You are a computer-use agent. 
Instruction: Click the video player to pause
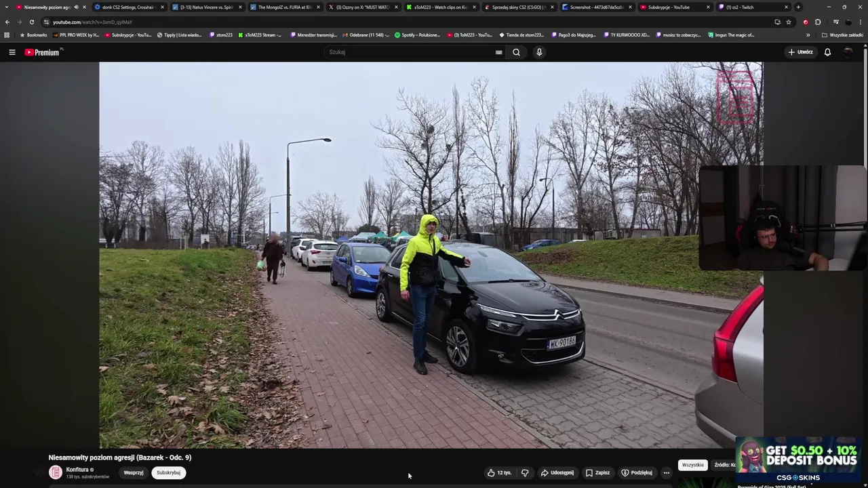[431, 255]
